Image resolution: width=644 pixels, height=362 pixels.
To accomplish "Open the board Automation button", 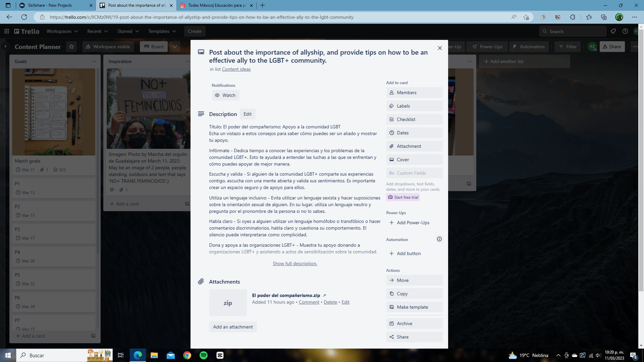I will [x=529, y=47].
